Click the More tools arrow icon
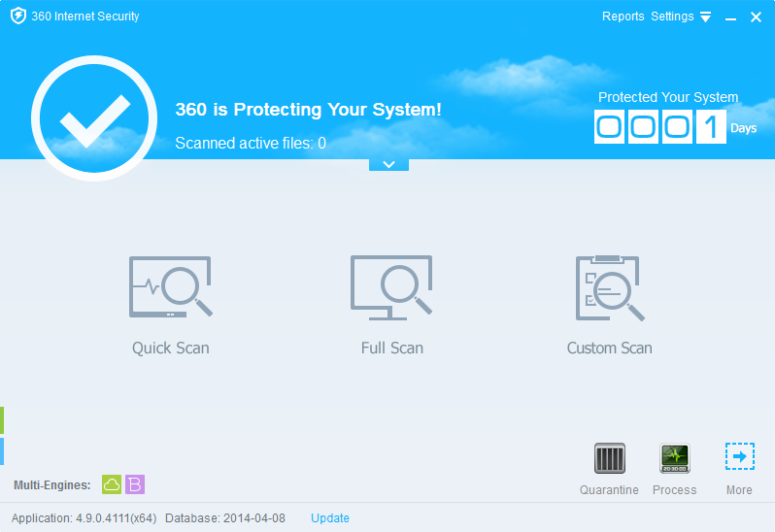Screen dimensions: 775x532 point(739,457)
